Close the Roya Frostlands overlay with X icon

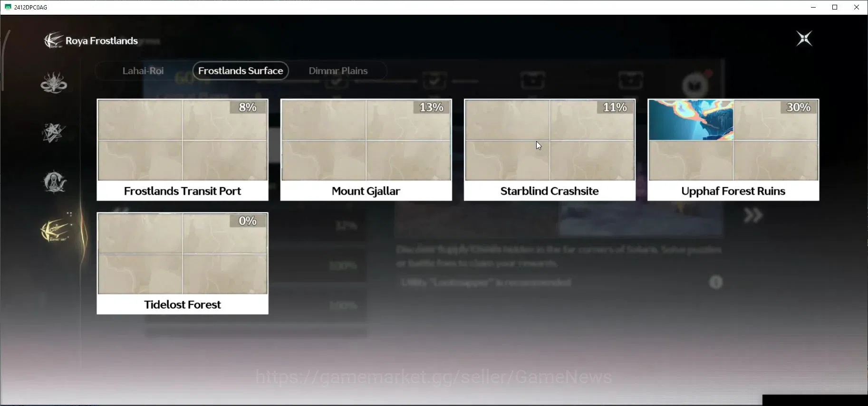804,38
